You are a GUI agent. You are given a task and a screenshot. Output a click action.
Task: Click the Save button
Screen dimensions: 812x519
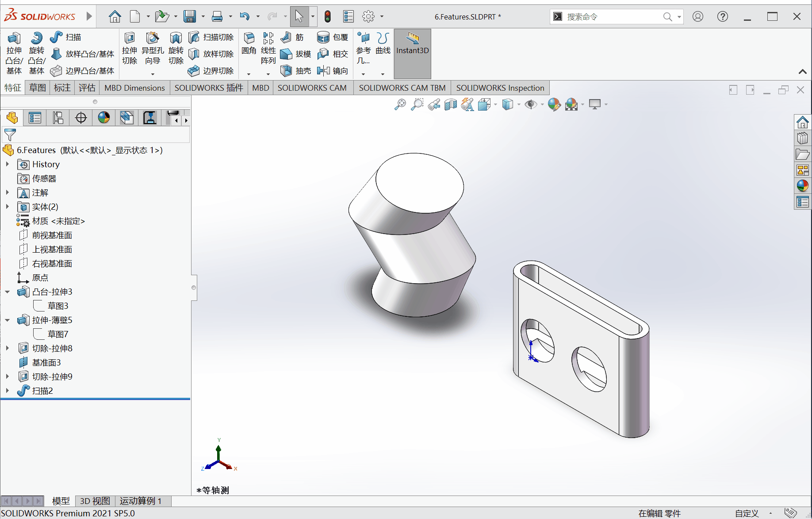tap(190, 17)
